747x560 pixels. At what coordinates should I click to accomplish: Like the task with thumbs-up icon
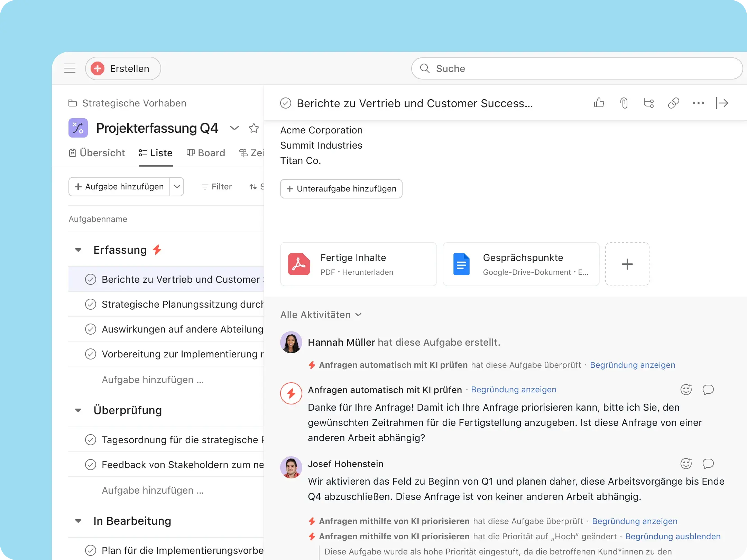point(599,103)
